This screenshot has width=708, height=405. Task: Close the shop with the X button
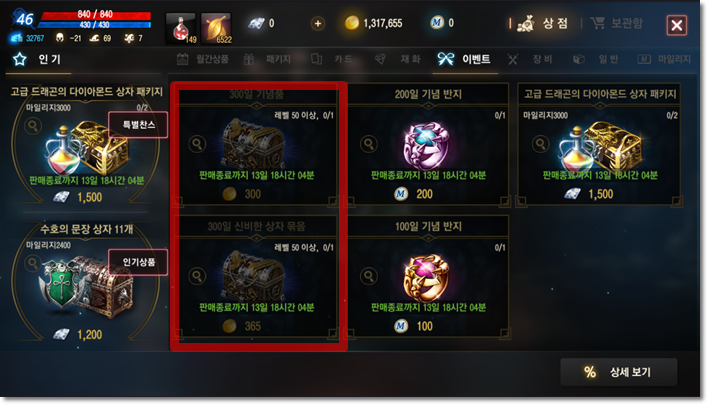pyautogui.click(x=676, y=25)
